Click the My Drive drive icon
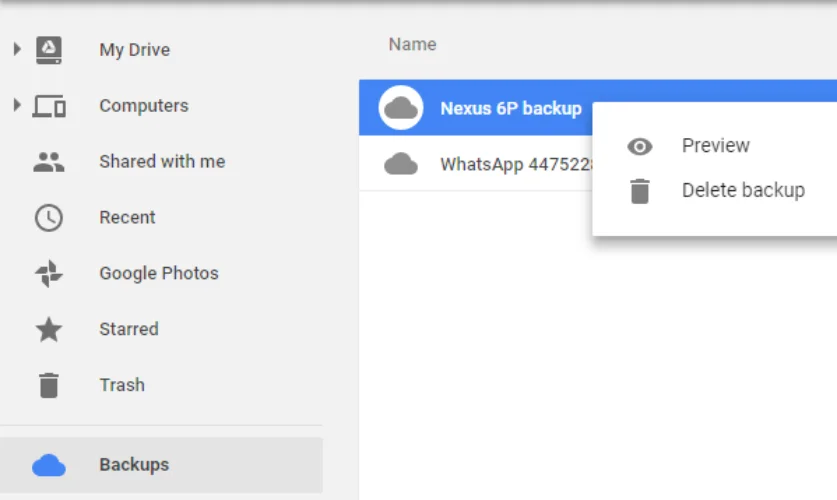 tap(49, 49)
